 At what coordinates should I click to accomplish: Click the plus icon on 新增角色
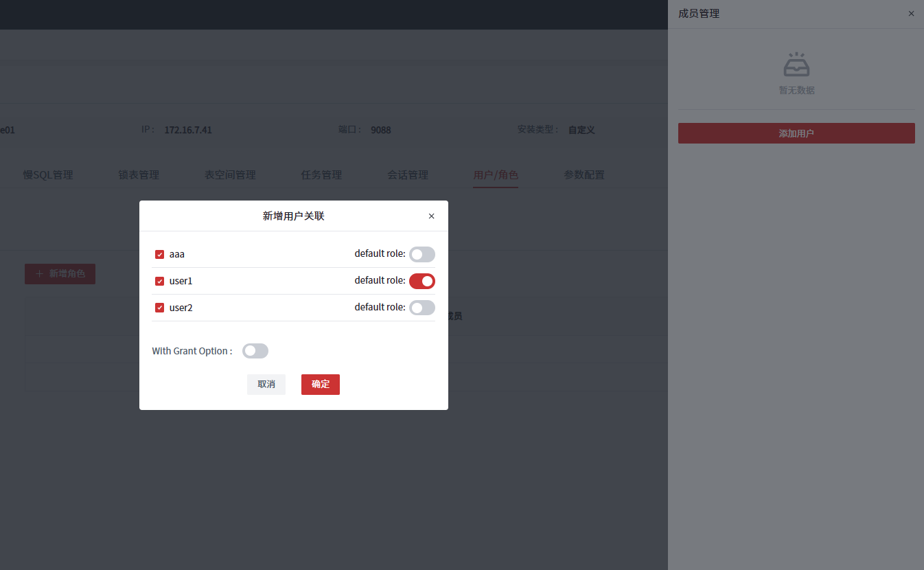[39, 274]
